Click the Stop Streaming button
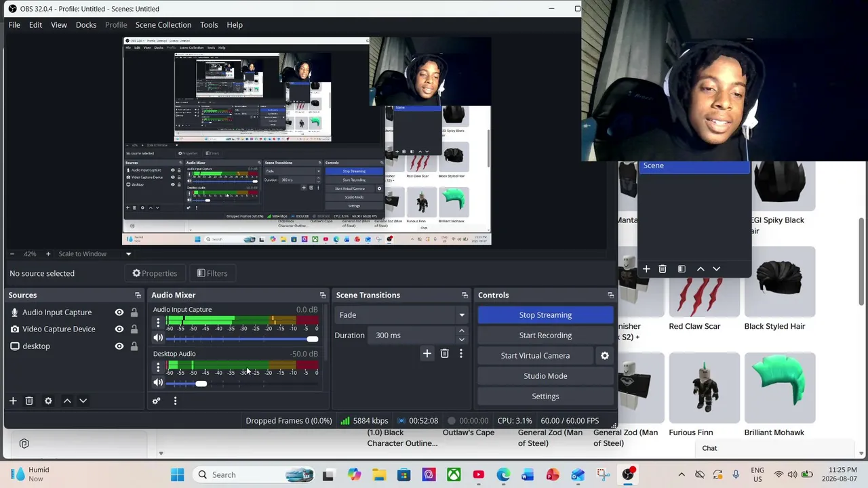 coord(545,314)
